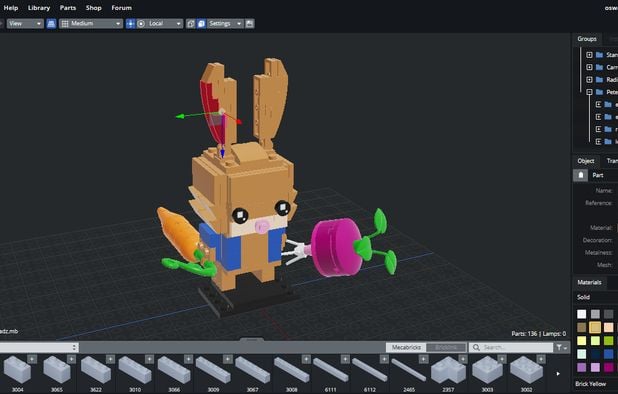Image resolution: width=618 pixels, height=394 pixels.
Task: Open the Settings dropdown
Action: tap(224, 24)
